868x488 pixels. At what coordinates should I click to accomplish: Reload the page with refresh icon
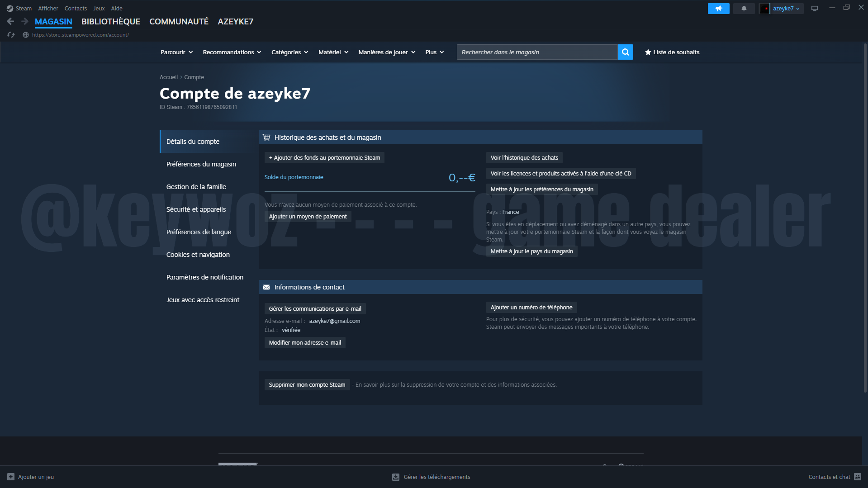pyautogui.click(x=11, y=35)
